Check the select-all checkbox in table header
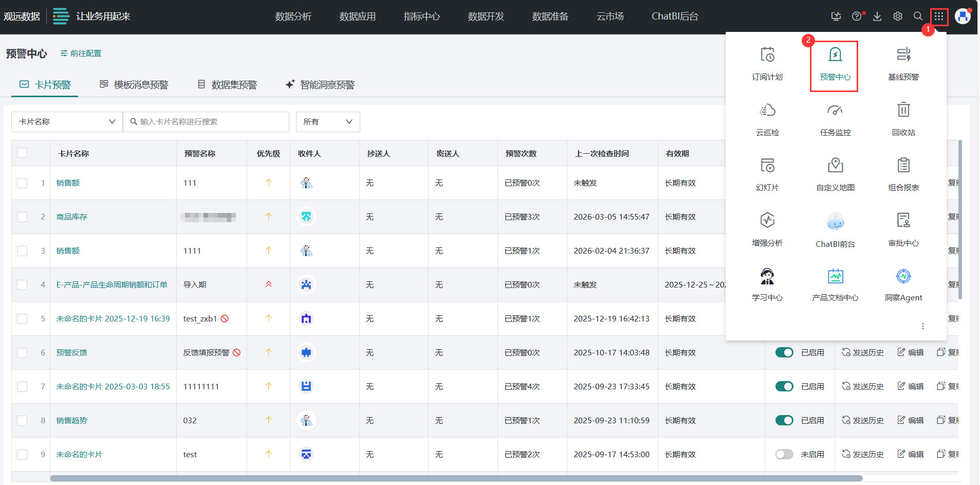980x485 pixels. [x=22, y=153]
